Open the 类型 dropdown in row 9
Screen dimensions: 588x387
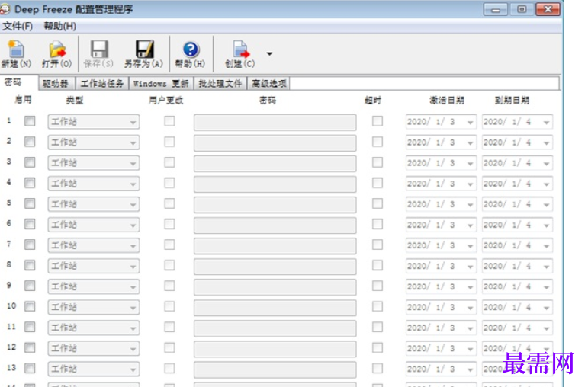[94, 286]
